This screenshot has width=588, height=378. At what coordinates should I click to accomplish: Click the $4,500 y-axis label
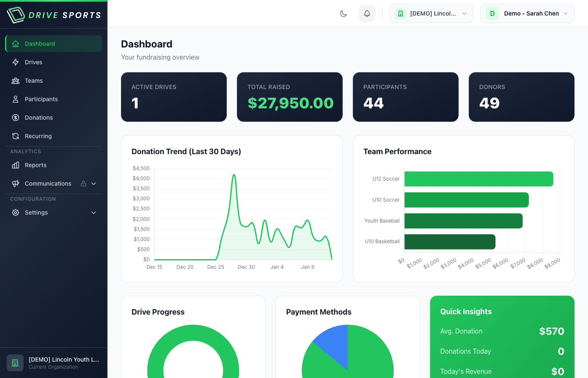pyautogui.click(x=141, y=168)
